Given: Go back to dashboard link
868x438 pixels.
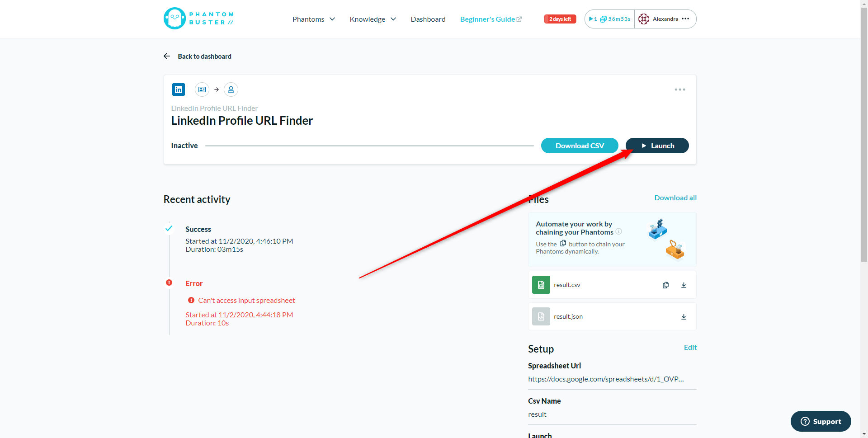Looking at the screenshot, I should [204, 57].
